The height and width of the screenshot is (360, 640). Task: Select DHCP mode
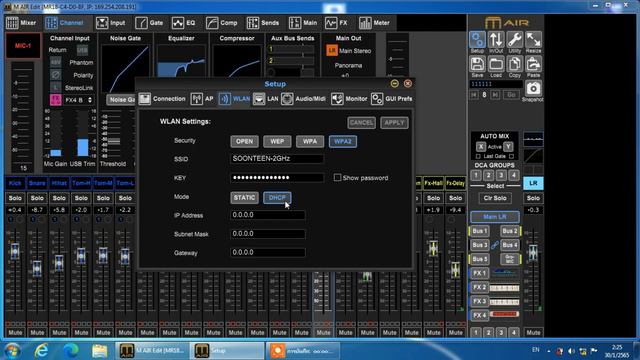tap(277, 198)
